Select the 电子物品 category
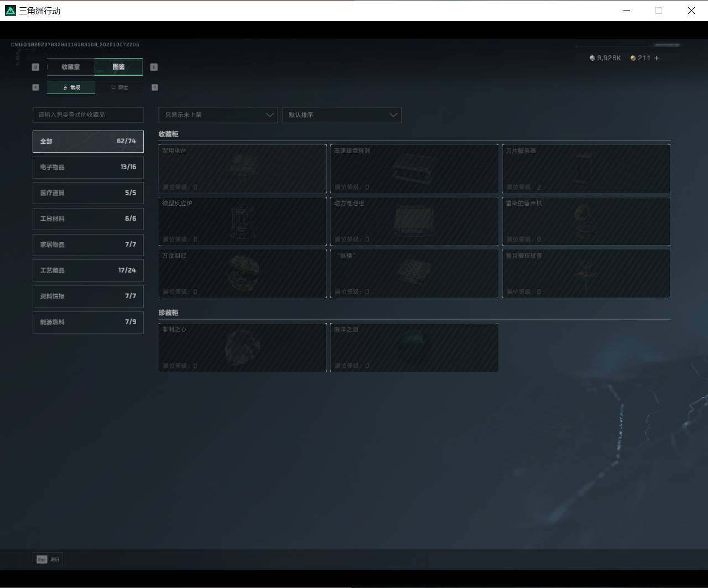The image size is (708, 588). [88, 167]
